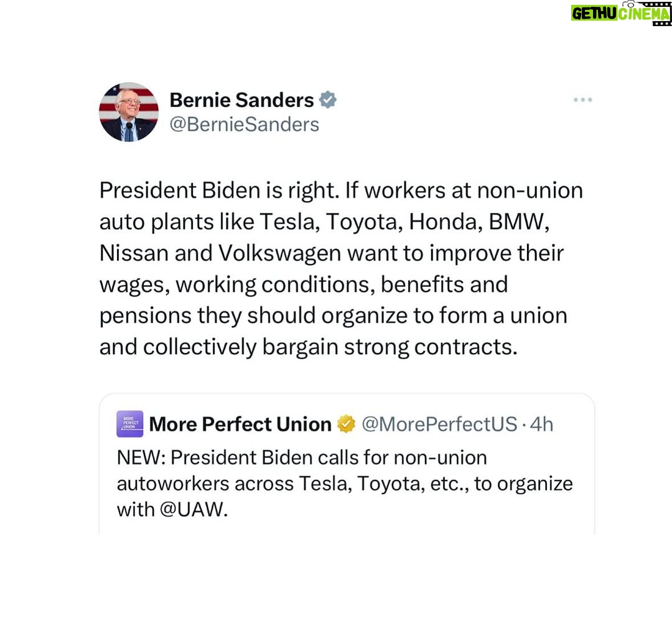Click the word BMW in Bernie's tweet
The image size is (672, 620).
[x=519, y=222]
